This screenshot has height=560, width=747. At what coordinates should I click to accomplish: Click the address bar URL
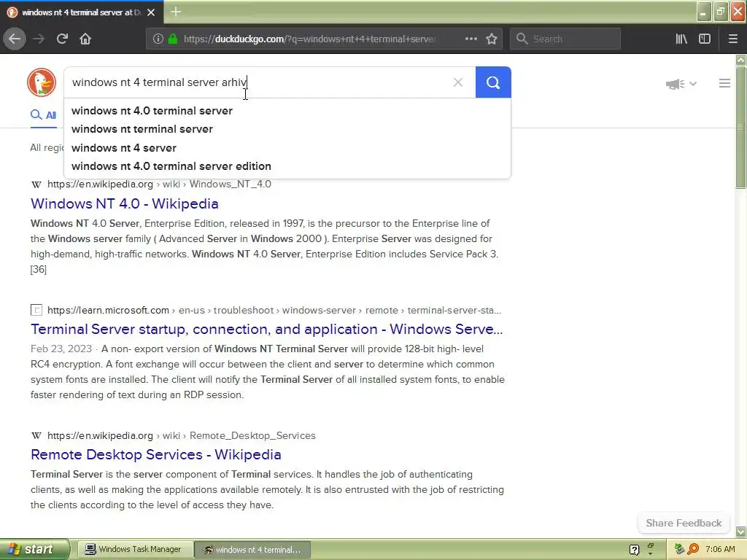point(309,39)
